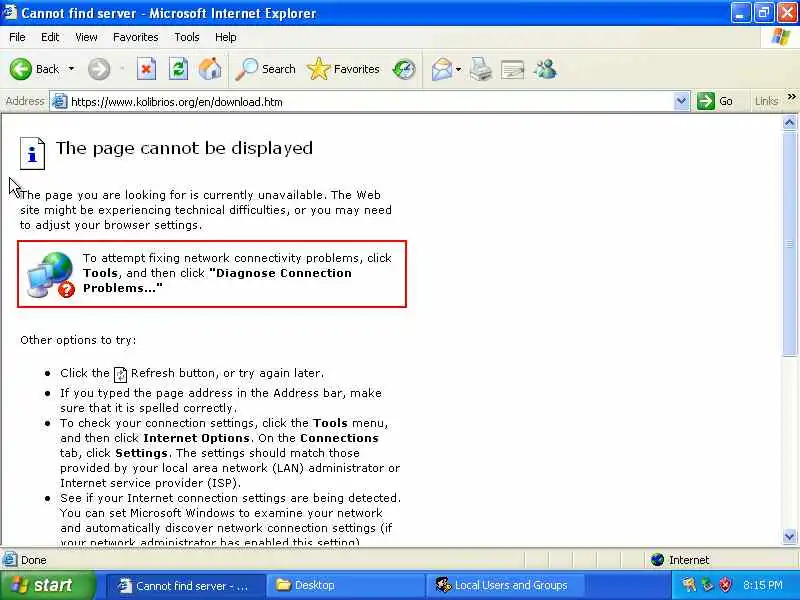Click the address bar URL field
Image resolution: width=800 pixels, height=600 pixels.
pos(370,102)
